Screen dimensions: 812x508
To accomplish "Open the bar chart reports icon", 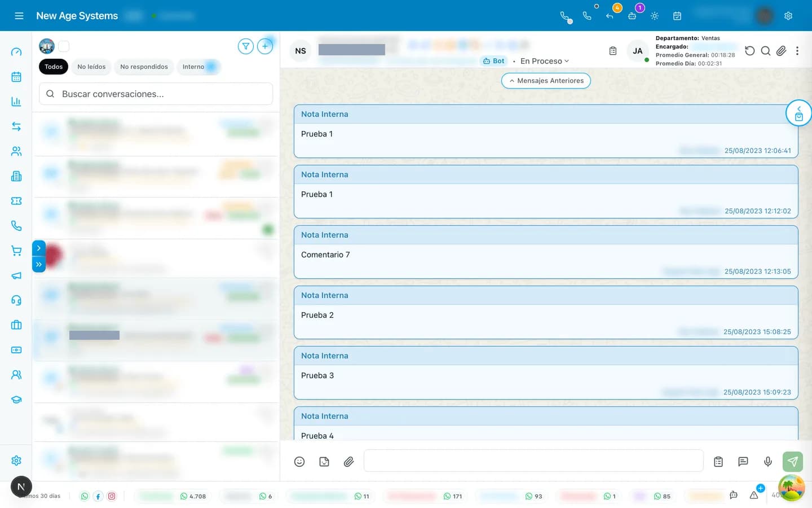I will (x=16, y=102).
